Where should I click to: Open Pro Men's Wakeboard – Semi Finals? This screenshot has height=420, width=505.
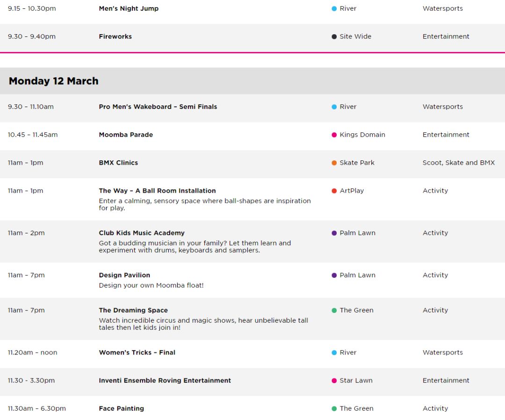click(x=158, y=107)
